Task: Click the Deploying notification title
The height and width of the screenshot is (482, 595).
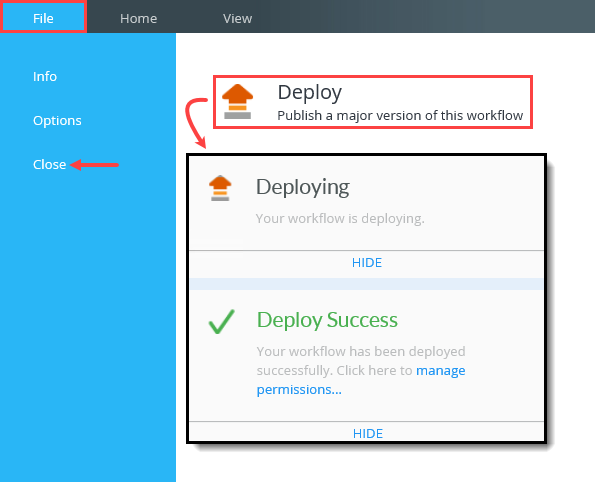Action: 303,187
